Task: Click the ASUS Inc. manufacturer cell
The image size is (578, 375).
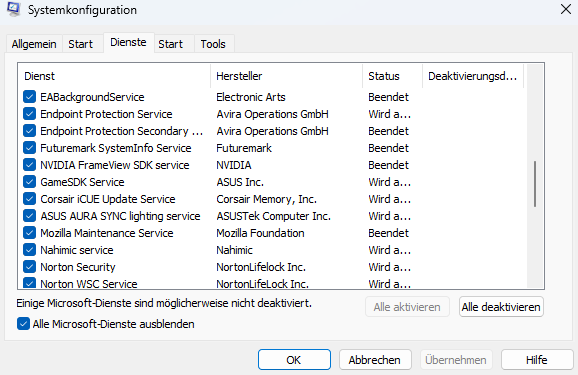Action: (x=240, y=182)
